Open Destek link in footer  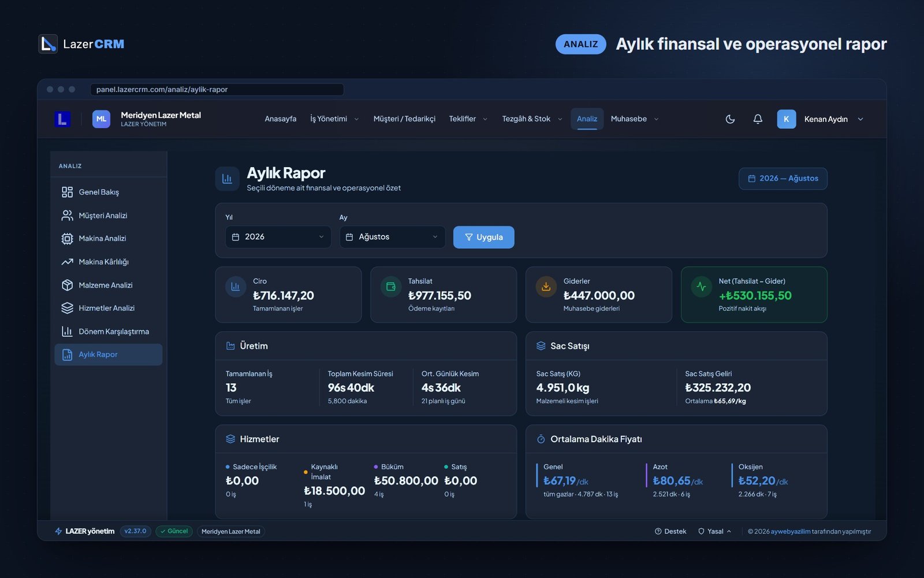coord(670,531)
